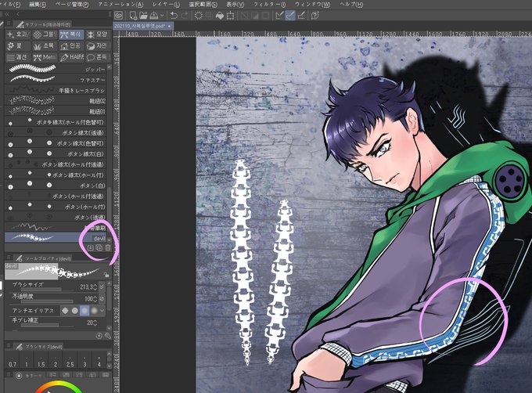
Task: Select the speech-balloon sub tool group
Action: click(x=97, y=57)
